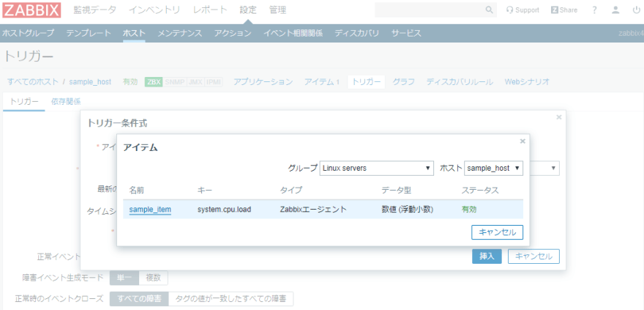This screenshot has width=644, height=310.
Task: Click the すべてのホスト breadcrumb link
Action: [x=33, y=82]
